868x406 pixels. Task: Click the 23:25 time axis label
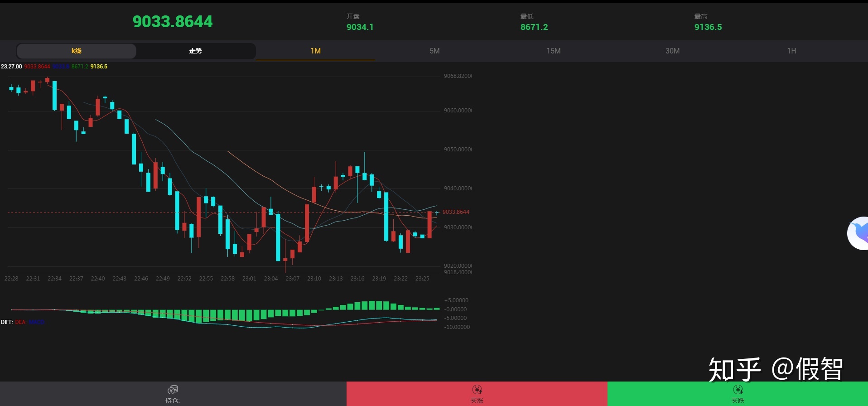coord(422,279)
